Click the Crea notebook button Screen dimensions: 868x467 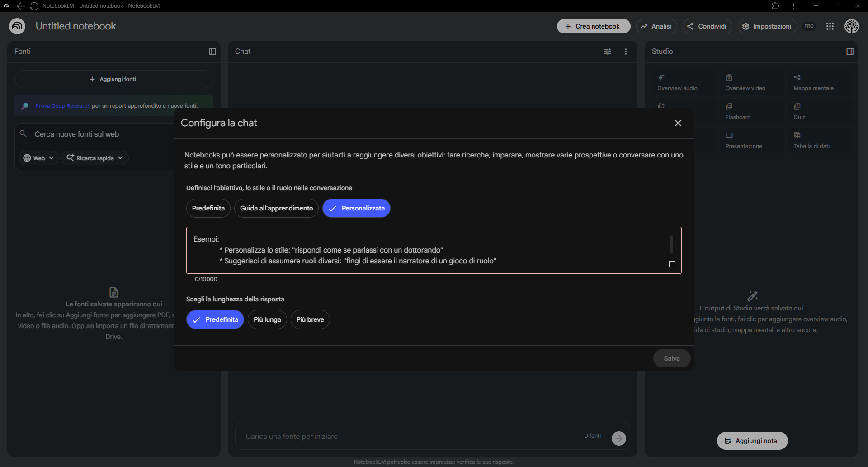coord(593,26)
